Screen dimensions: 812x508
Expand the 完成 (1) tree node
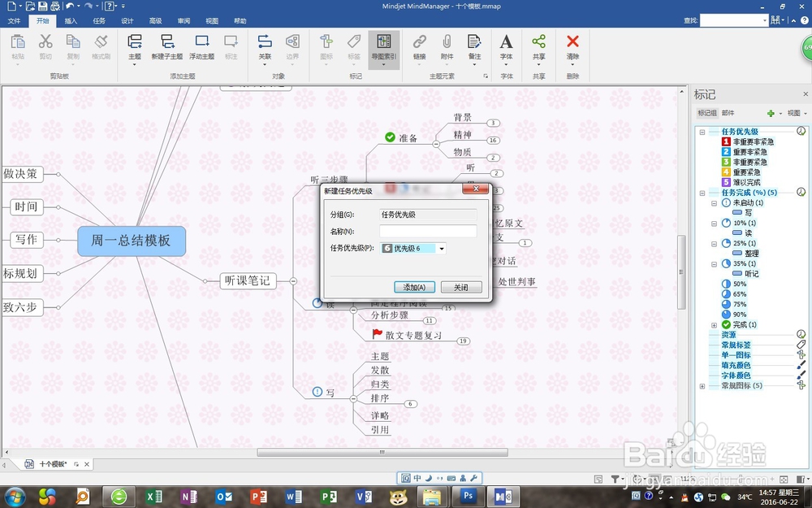coord(714,325)
